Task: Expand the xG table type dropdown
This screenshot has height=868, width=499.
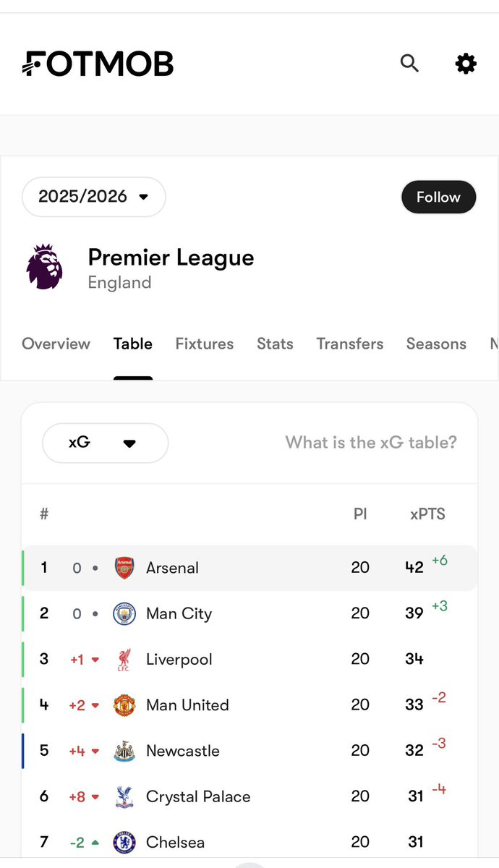Action: pos(106,443)
